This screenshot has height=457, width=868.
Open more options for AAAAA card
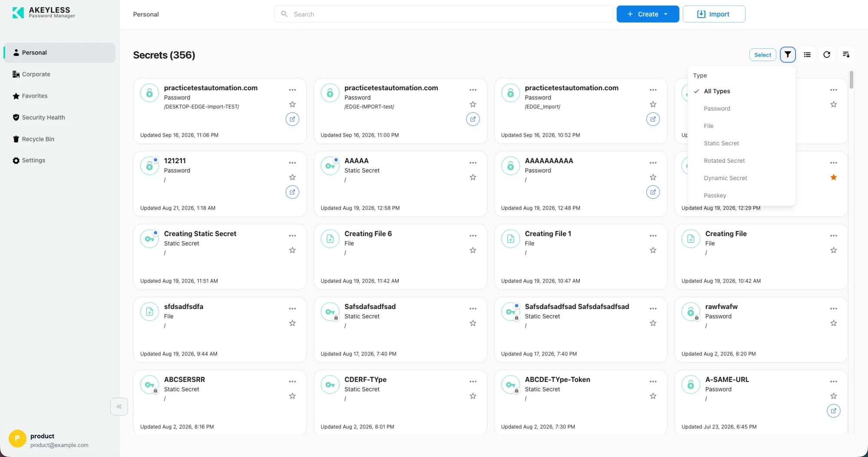(x=473, y=163)
